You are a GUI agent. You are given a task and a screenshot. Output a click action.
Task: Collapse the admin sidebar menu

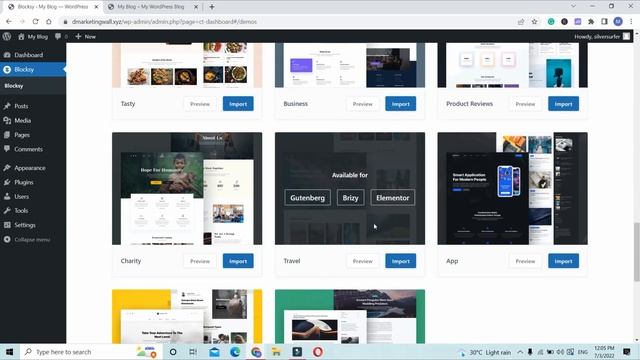(33, 239)
